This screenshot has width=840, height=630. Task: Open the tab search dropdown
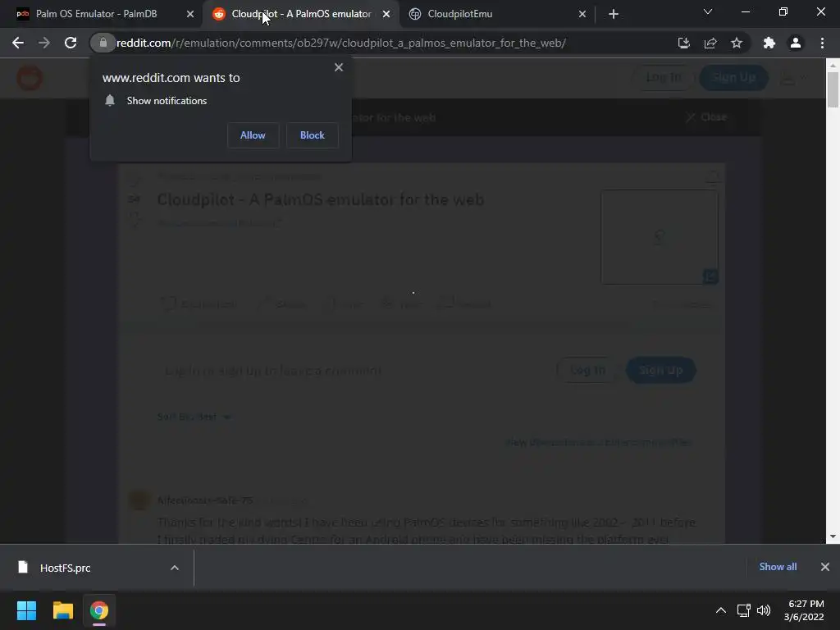pos(708,11)
